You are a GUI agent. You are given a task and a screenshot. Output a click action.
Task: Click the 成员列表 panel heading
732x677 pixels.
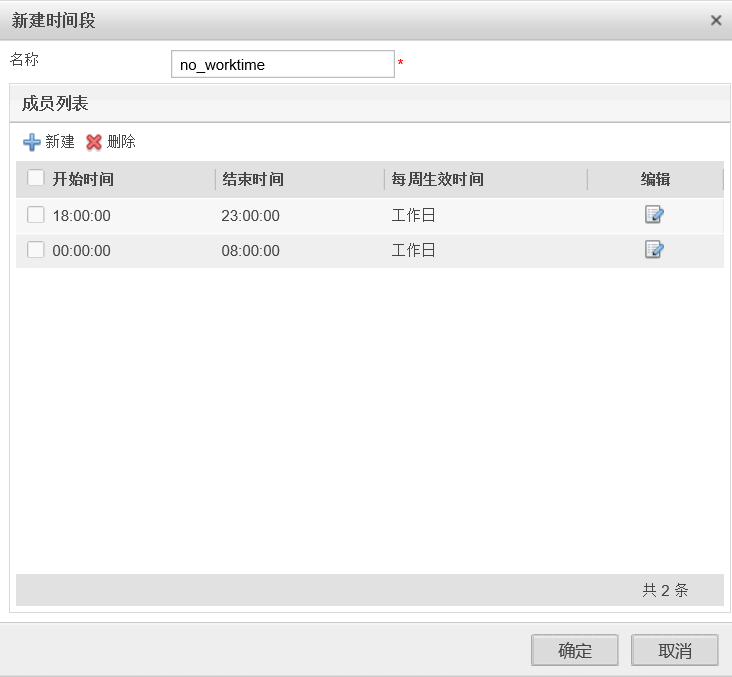click(55, 103)
